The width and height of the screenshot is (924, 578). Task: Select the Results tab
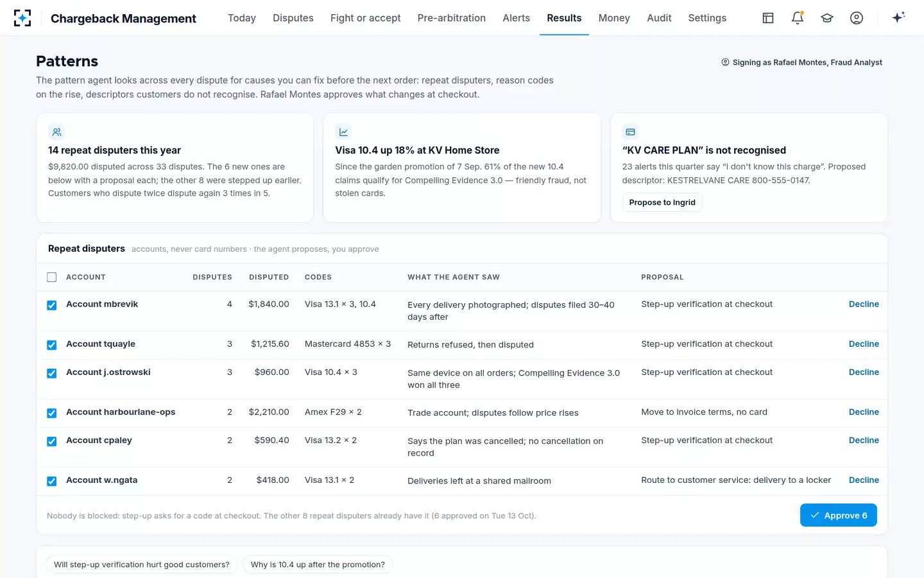pyautogui.click(x=564, y=18)
